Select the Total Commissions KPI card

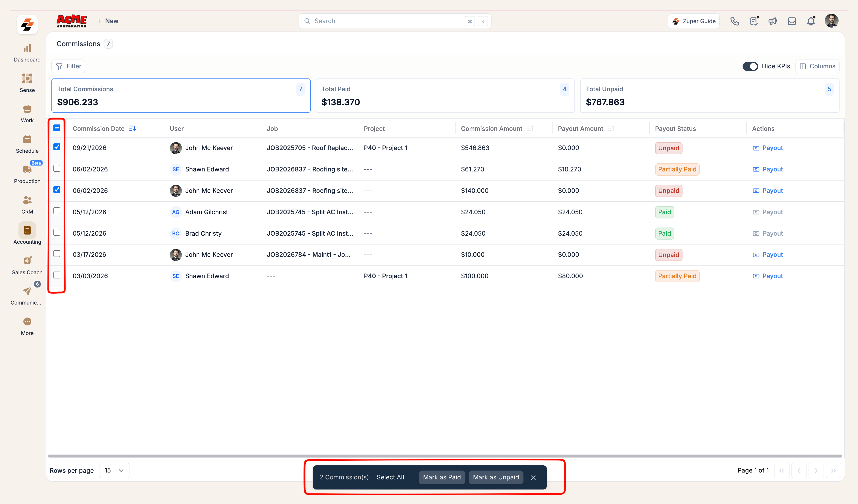click(181, 96)
